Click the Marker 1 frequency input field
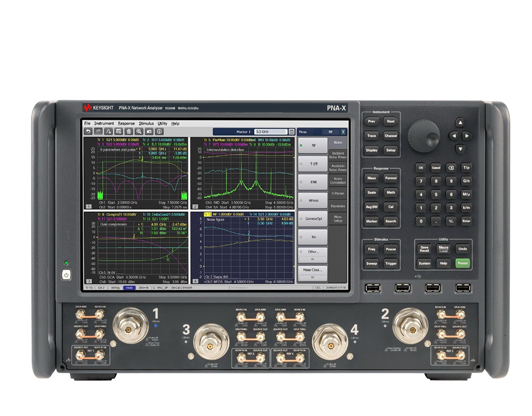The height and width of the screenshot is (416, 532). click(271, 132)
